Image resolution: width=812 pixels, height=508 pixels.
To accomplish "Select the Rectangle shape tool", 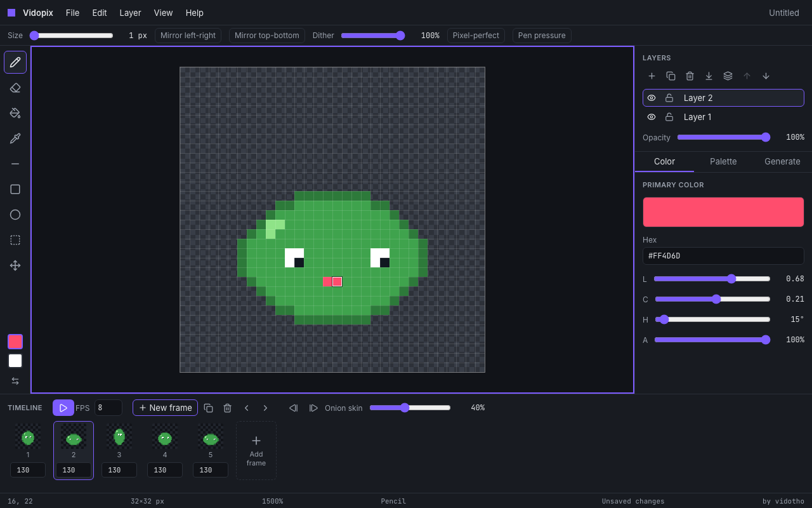I will (15, 189).
